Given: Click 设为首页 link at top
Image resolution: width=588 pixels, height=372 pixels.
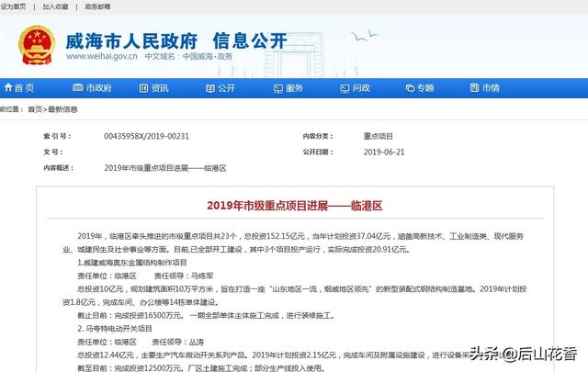Looking at the screenshot, I should tap(14, 6).
